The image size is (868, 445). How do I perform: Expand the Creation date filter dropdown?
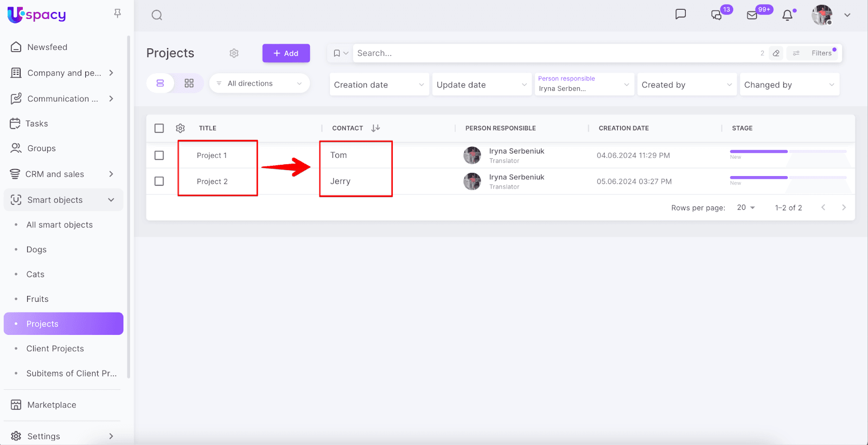(379, 85)
